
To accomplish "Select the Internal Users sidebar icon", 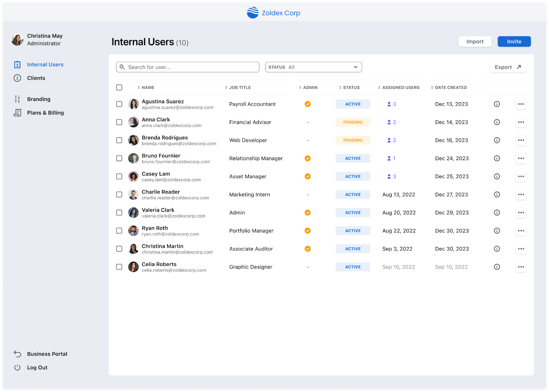I will [x=17, y=64].
